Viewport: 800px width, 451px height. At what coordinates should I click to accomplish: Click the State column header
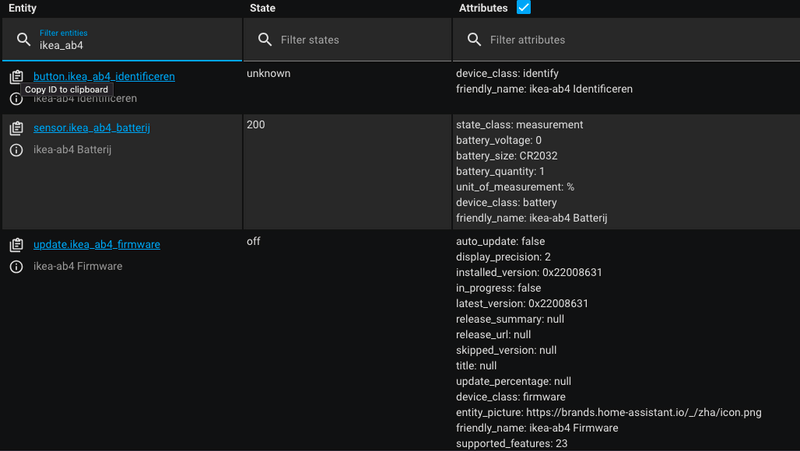262,8
